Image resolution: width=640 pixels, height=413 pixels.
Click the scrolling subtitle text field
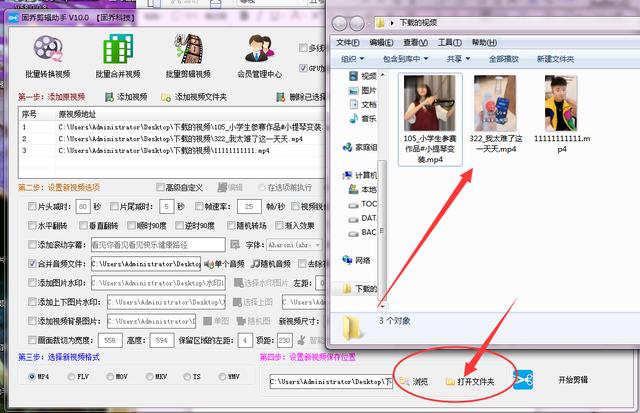pyautogui.click(x=158, y=245)
